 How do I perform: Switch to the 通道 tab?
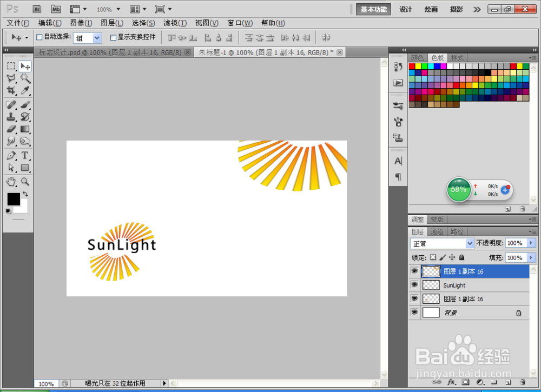tap(437, 231)
